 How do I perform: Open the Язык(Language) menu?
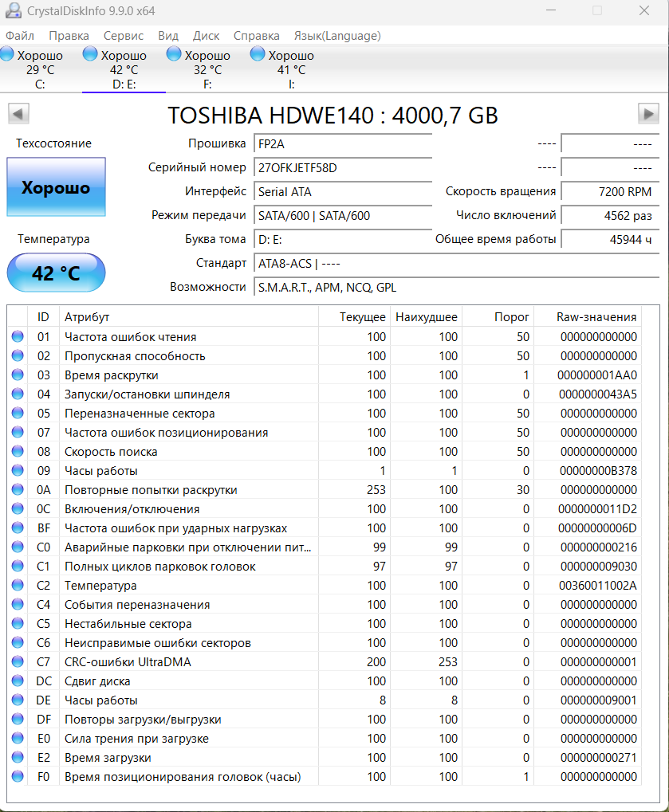[337, 36]
